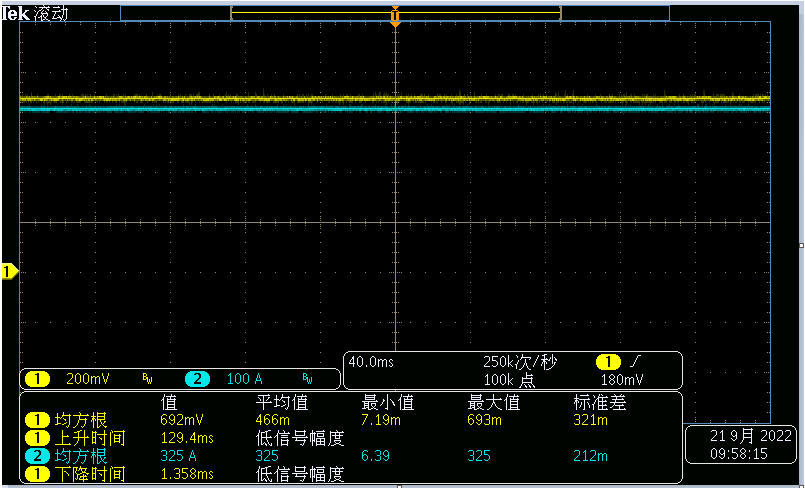Click channel badge on 均方根 692mV row

pos(37,421)
